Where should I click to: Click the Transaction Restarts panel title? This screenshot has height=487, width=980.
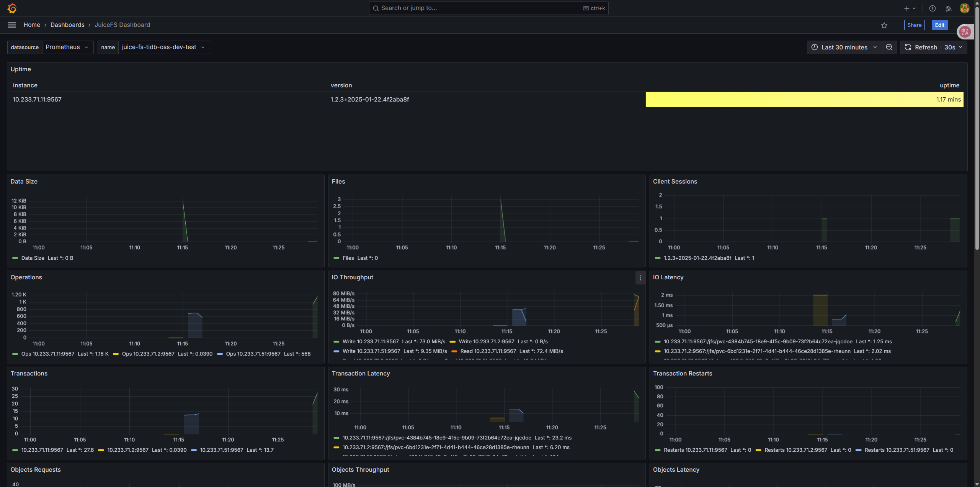(683, 374)
